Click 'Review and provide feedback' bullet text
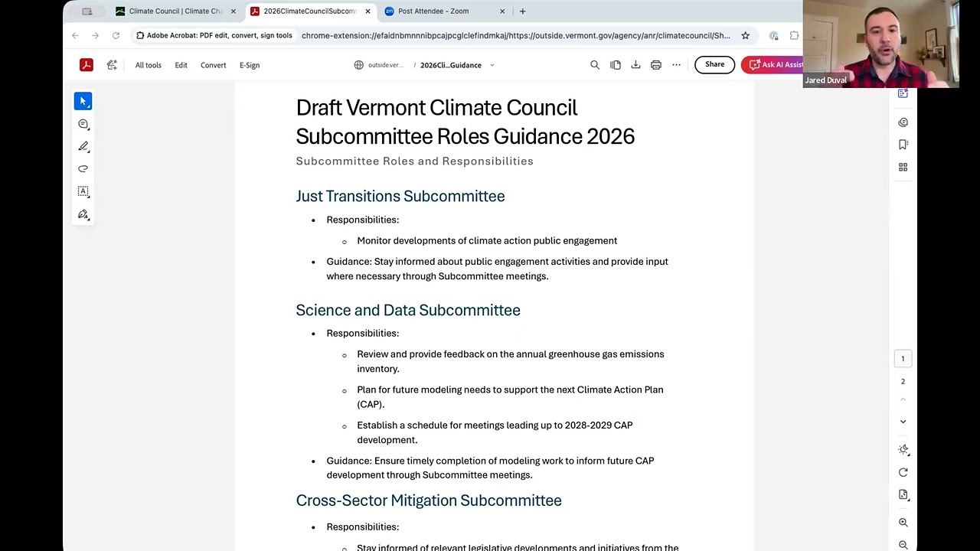This screenshot has height=551, width=980. [x=510, y=361]
